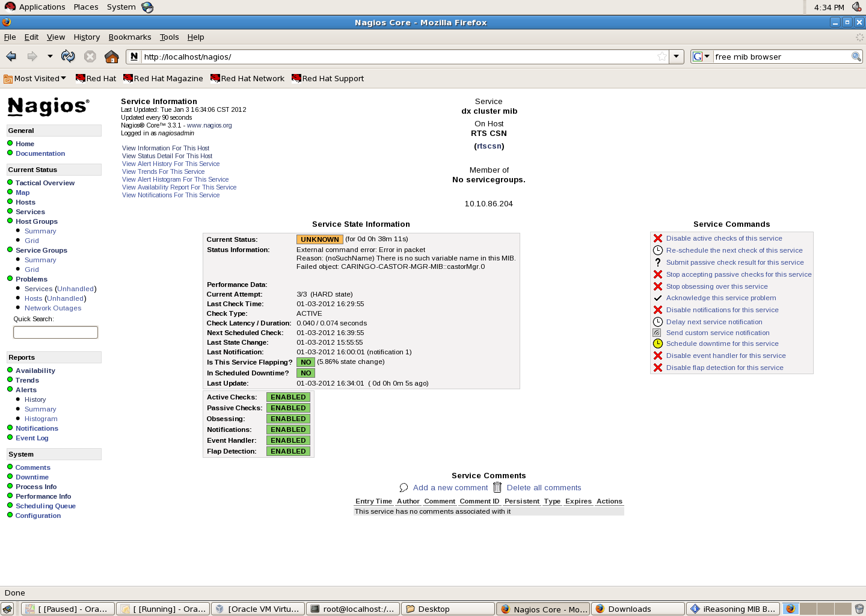Disable notifications for this service

pos(722,310)
